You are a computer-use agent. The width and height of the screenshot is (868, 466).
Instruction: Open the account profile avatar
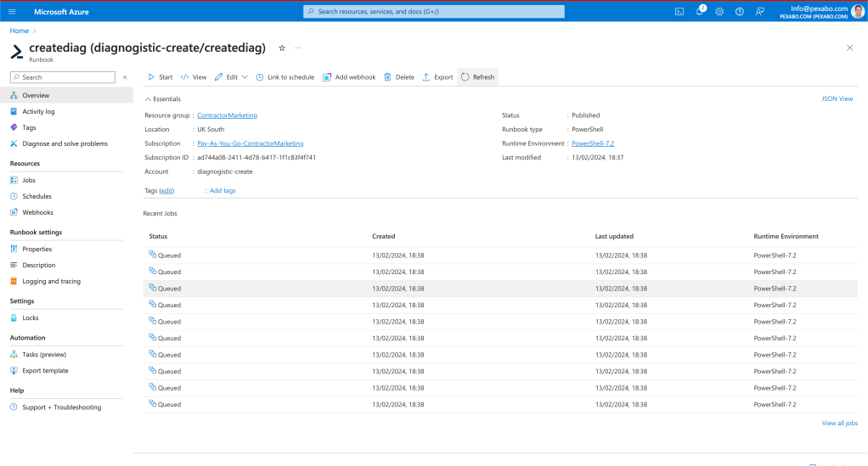click(x=858, y=11)
